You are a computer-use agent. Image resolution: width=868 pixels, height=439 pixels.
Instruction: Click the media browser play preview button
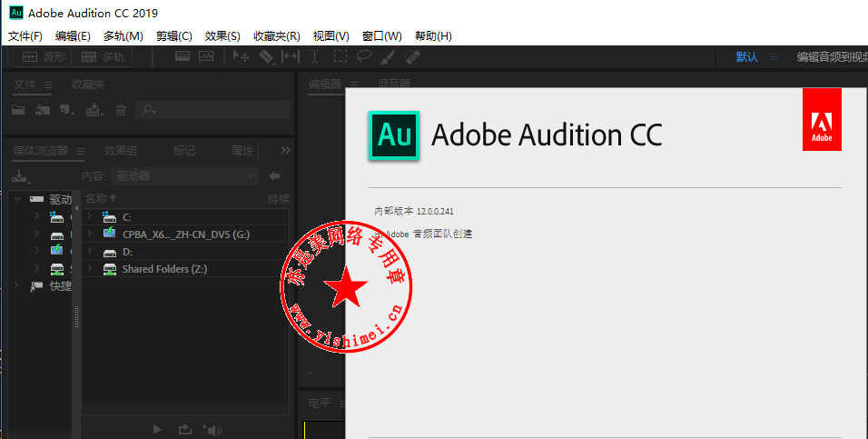point(157,430)
